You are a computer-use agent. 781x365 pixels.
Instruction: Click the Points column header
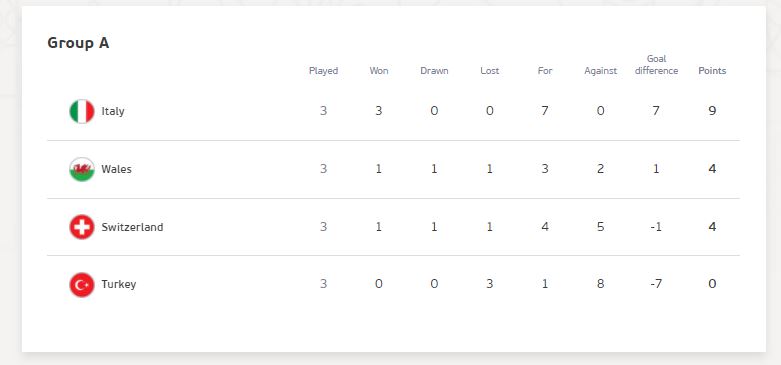click(x=712, y=71)
